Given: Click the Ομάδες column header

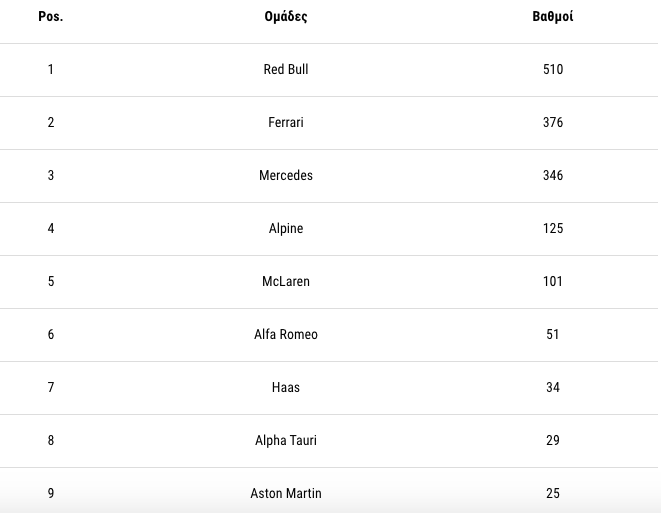Looking at the screenshot, I should click(285, 17).
